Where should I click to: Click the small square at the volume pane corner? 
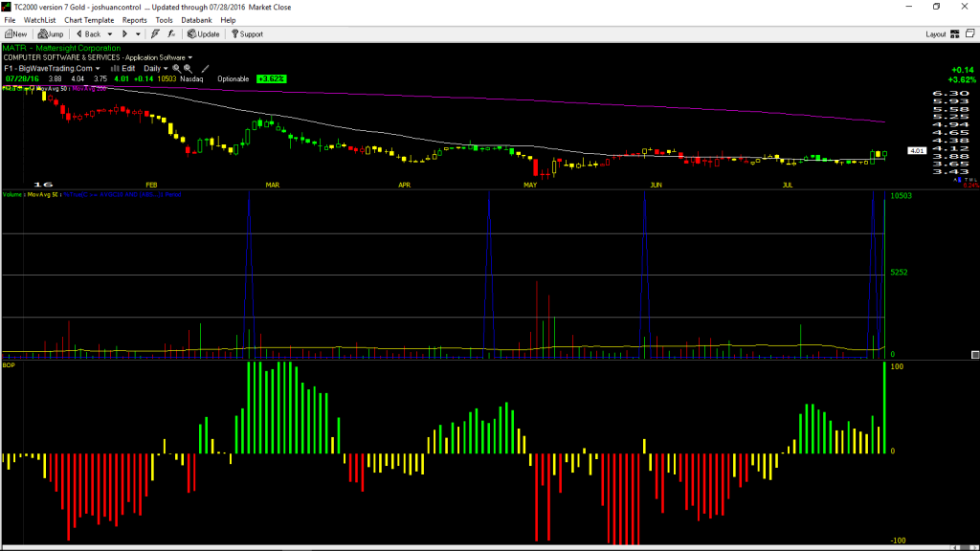975,355
